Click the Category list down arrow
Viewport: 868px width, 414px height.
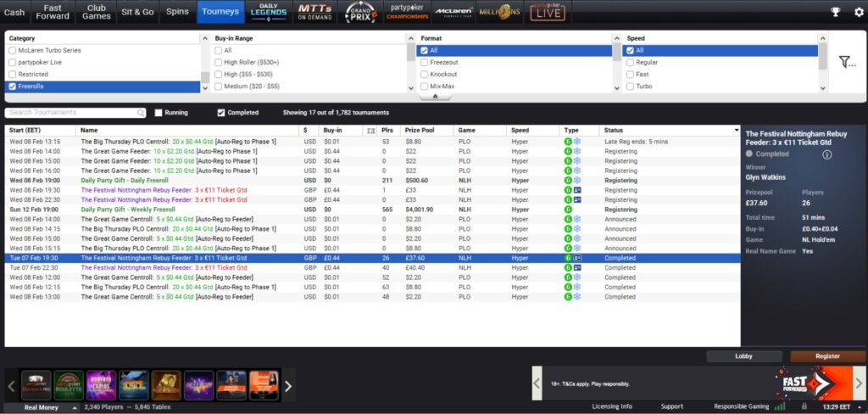coord(205,87)
